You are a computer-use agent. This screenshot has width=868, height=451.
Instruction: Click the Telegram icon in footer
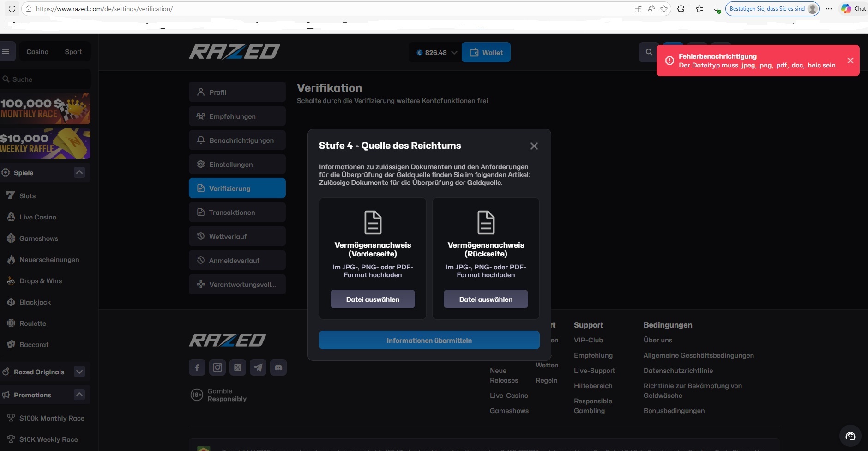click(x=258, y=367)
